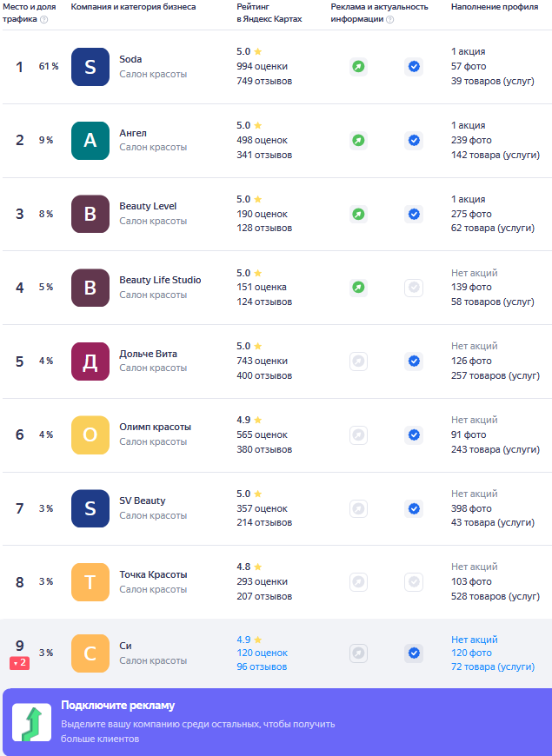
Task: Click green advertising icon in Soda row
Action: (x=358, y=67)
